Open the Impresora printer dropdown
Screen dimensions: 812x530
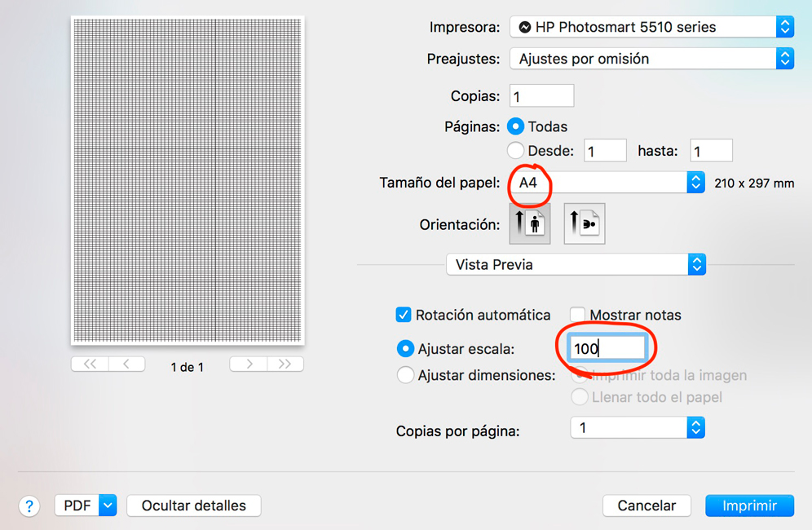651,27
